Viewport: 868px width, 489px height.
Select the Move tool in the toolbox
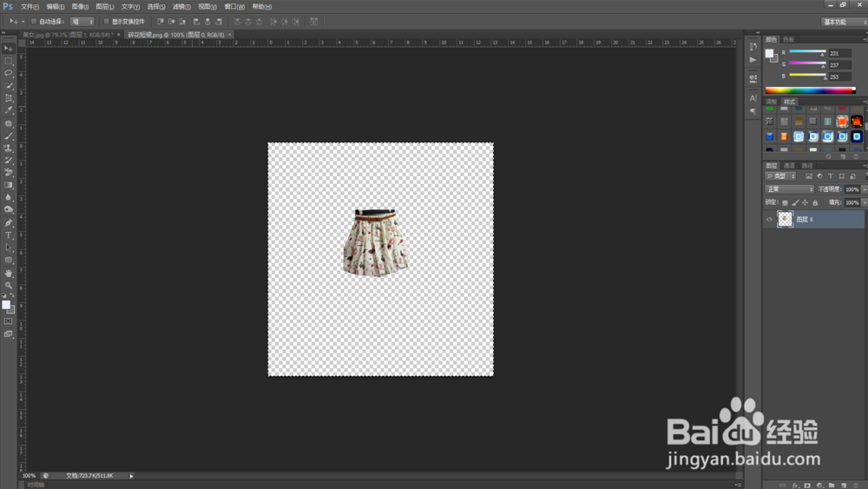9,49
